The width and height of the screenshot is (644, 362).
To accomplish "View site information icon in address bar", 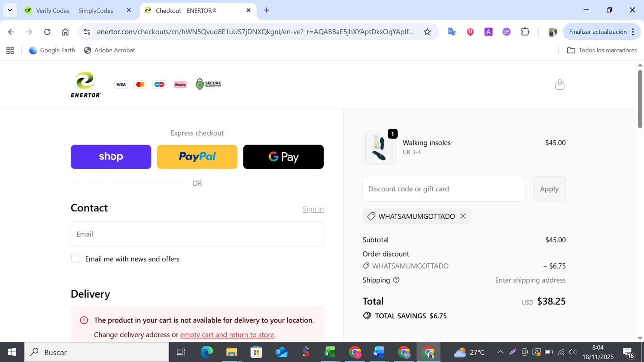I will (87, 32).
